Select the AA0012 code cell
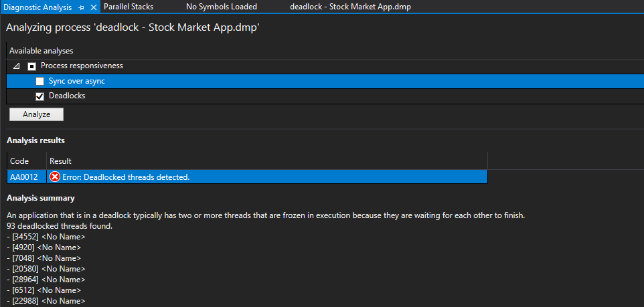Viewport: 644px width, 307px height. point(27,177)
